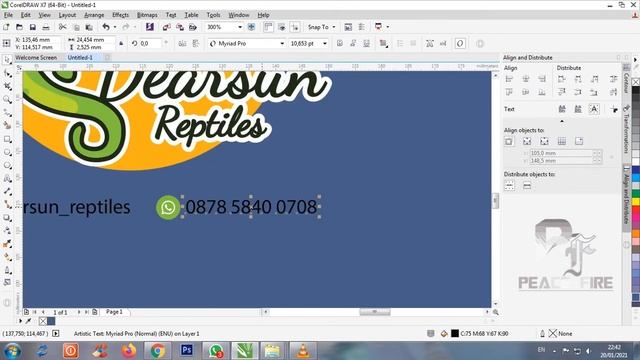
Task: Open the font size 10,653 pt dropdown
Action: tap(325, 43)
